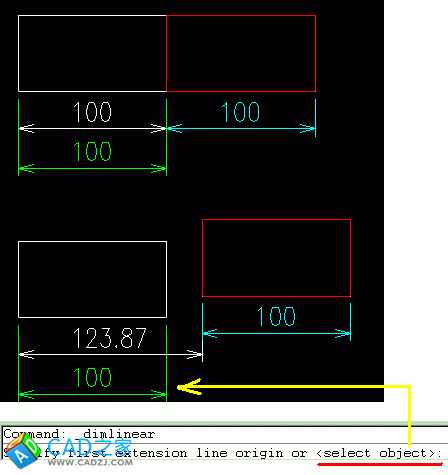Screen dimensions: 448x475
Task: Select the upper white 100 dimension text
Action: pos(92,112)
